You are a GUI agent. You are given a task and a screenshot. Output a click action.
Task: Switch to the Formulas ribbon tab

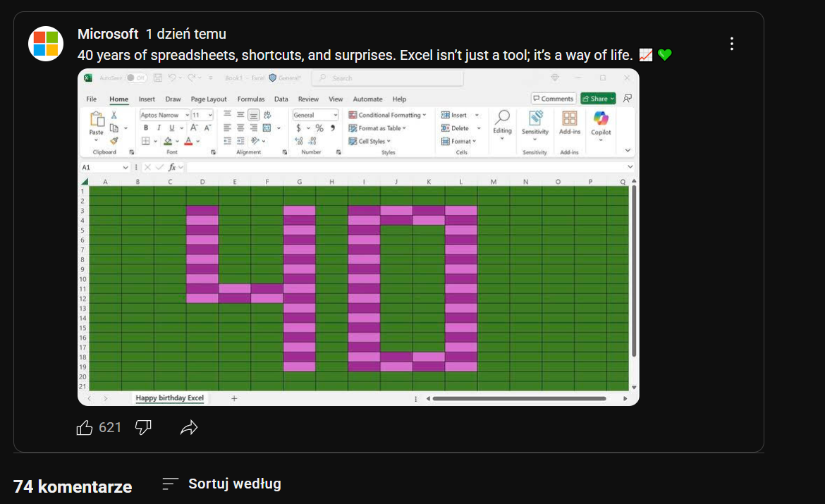[x=251, y=99]
